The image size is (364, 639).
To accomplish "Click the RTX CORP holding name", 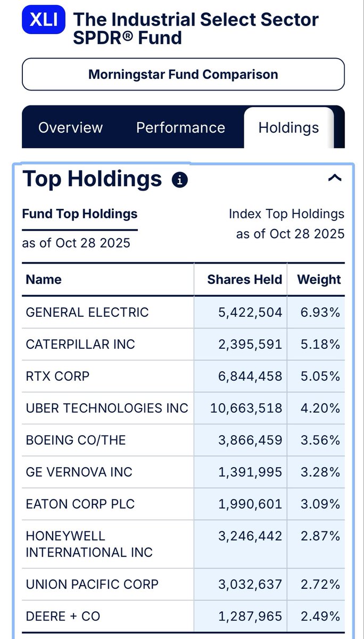I will coord(57,376).
